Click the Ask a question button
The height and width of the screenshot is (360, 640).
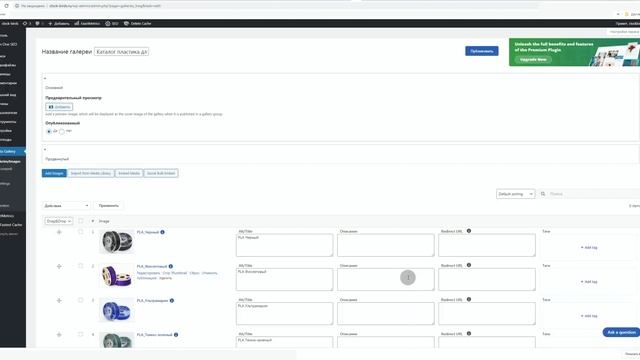click(621, 332)
